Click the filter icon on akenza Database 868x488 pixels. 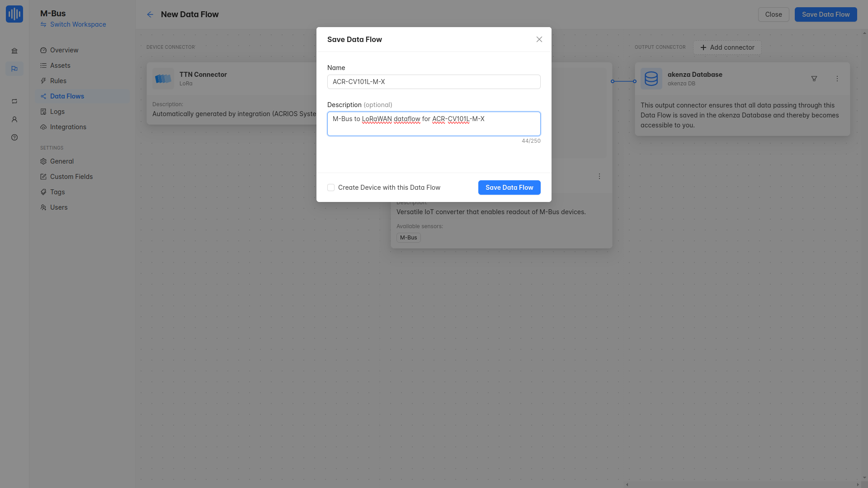coord(814,79)
